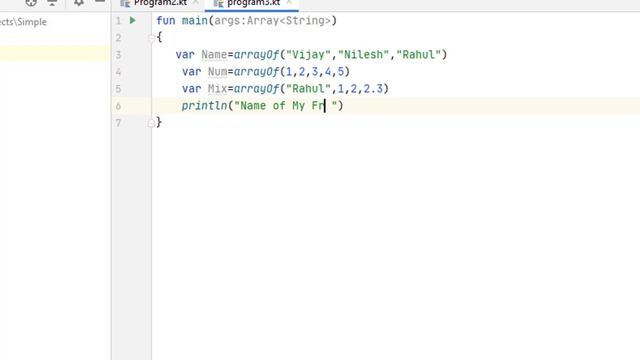Click the path text ending in \Simple
This screenshot has width=640, height=360.
point(23,22)
